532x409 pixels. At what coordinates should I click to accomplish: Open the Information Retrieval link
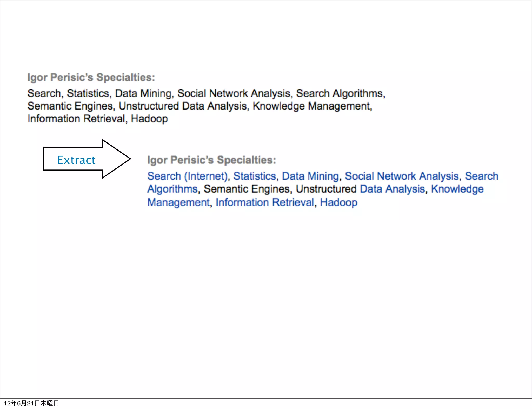(265, 202)
